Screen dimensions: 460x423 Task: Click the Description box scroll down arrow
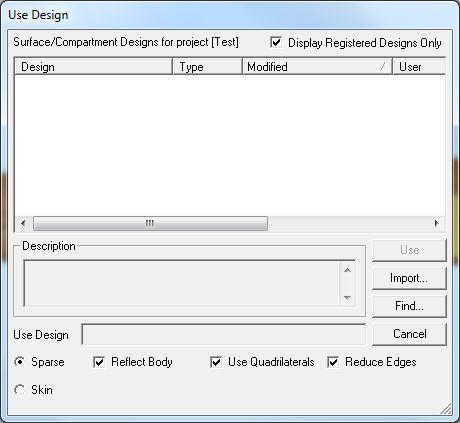click(347, 297)
